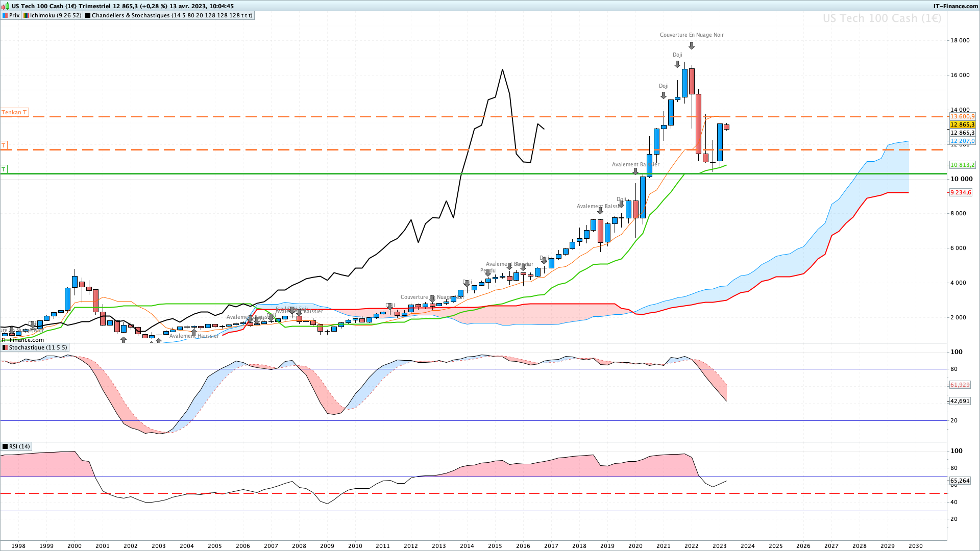Open the Chandeliers & Stochastiques indicator label
This screenshot has height=551, width=980.
(171, 15)
